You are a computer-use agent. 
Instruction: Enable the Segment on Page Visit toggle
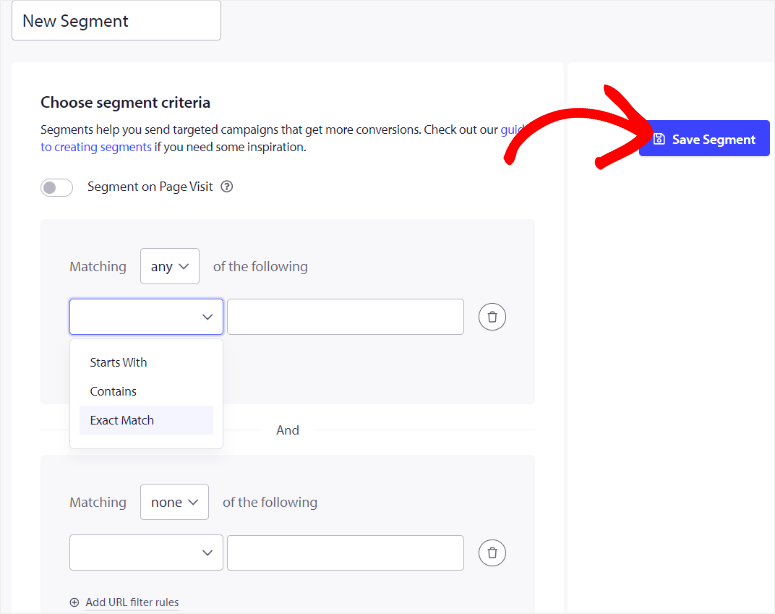[57, 188]
